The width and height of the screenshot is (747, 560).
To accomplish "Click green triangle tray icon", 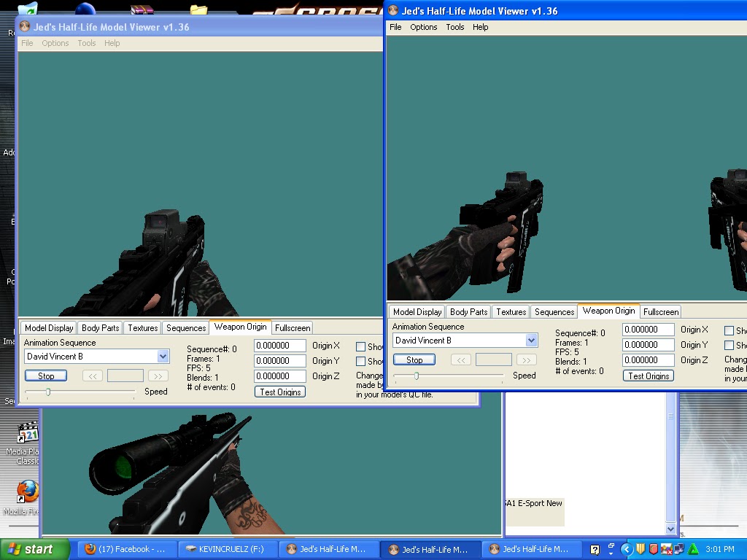I will tap(693, 550).
